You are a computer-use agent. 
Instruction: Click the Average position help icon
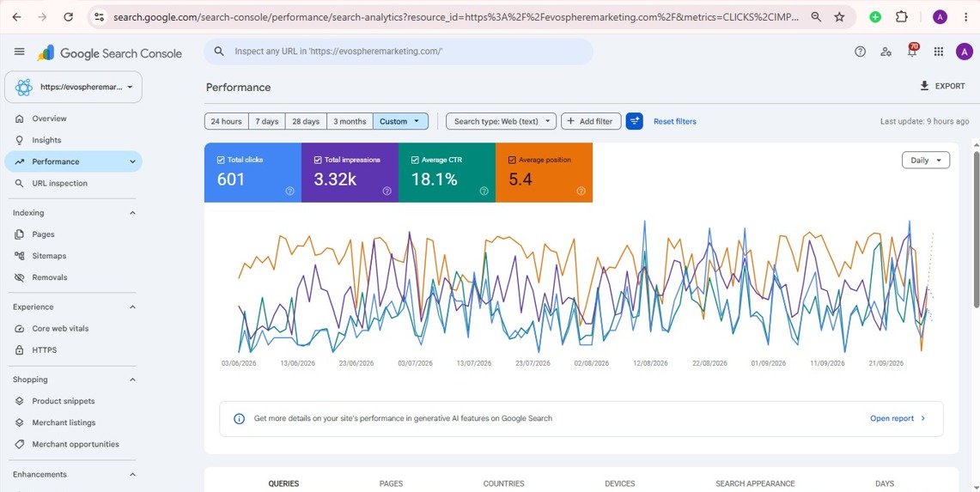point(581,191)
